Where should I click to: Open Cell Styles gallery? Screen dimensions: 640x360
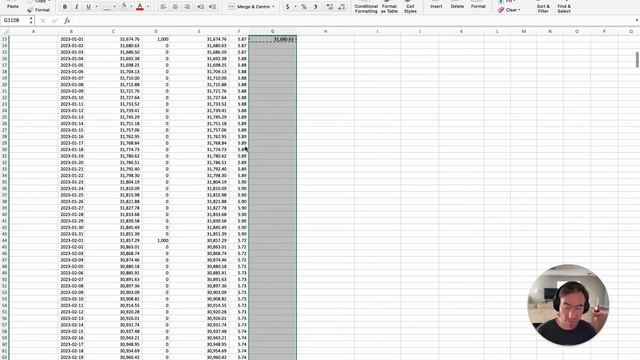[x=410, y=7]
